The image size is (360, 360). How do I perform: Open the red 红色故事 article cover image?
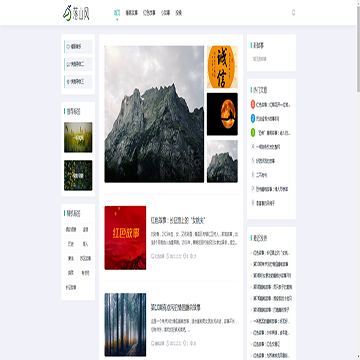pyautogui.click(x=125, y=238)
